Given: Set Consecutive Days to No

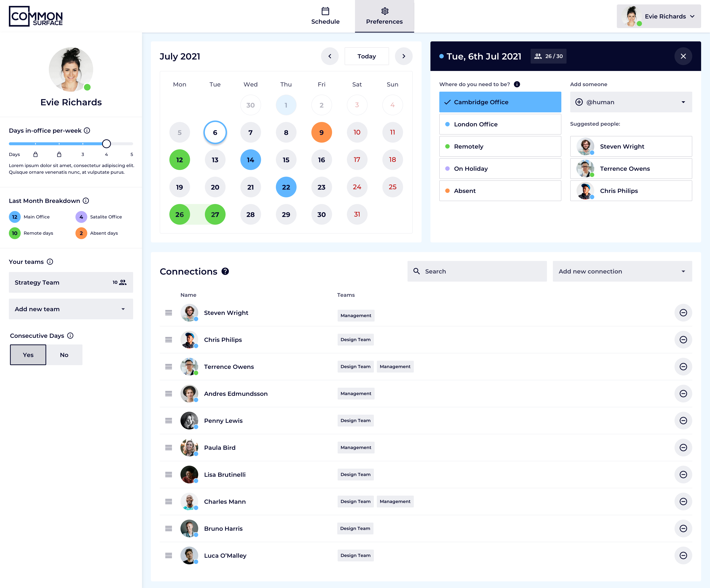Looking at the screenshot, I should pos(64,355).
